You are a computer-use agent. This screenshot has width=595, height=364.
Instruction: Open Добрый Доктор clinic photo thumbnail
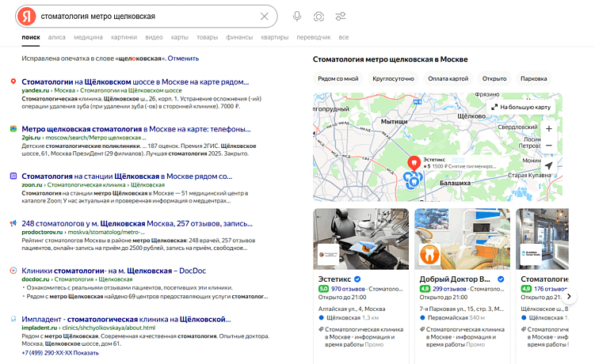pos(462,239)
